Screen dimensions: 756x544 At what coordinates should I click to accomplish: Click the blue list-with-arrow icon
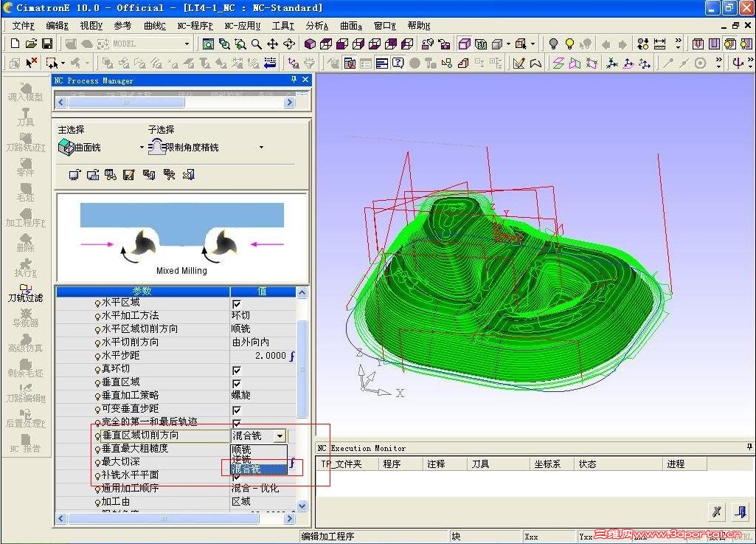pos(270,63)
